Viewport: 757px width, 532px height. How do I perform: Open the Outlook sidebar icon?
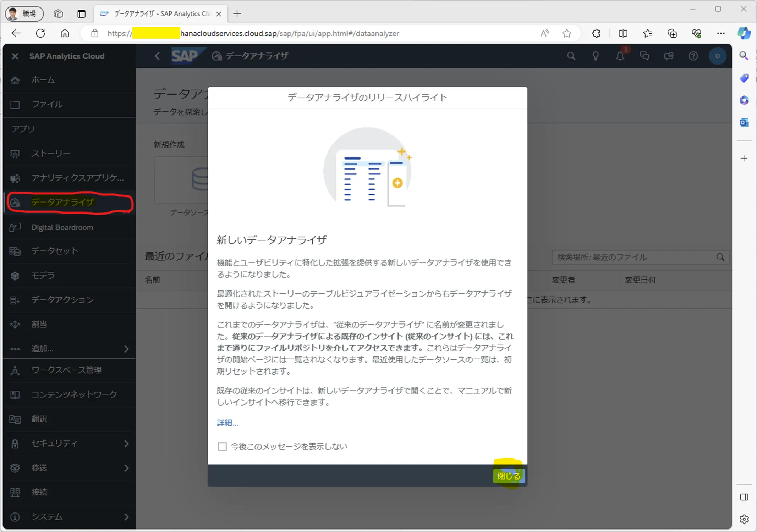pyautogui.click(x=744, y=123)
